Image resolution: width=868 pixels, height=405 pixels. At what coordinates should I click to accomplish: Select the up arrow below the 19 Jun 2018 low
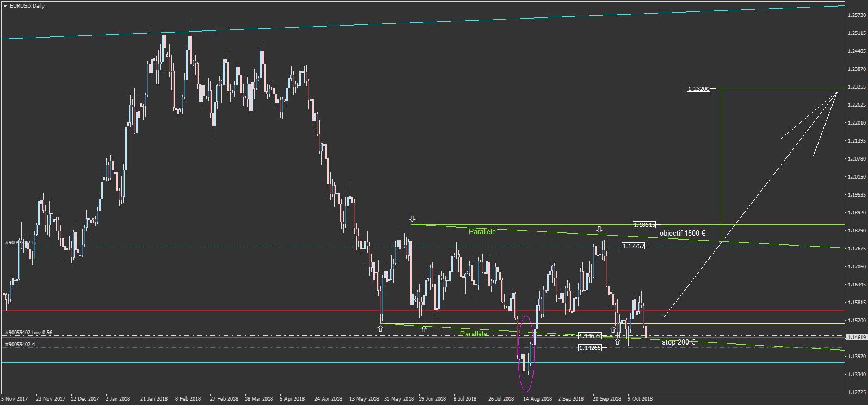click(x=424, y=329)
